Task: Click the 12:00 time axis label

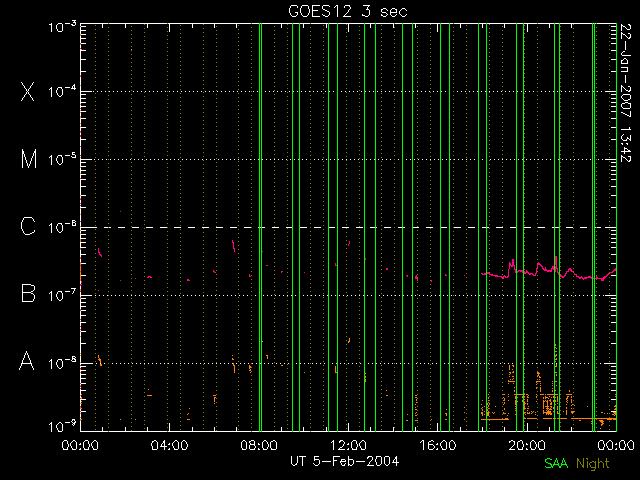Action: coord(348,445)
